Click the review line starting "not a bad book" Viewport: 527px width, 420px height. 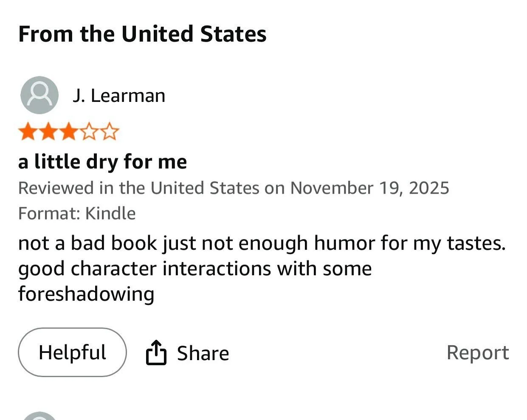pyautogui.click(x=262, y=243)
